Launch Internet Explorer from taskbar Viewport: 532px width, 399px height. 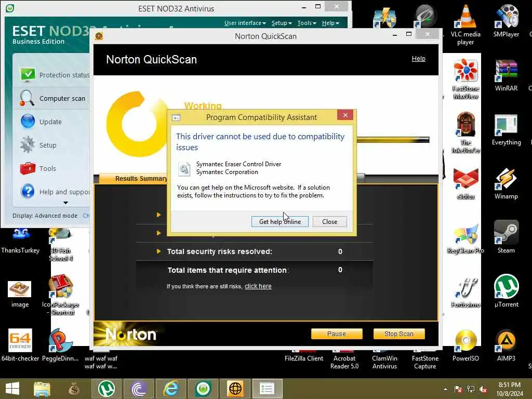tap(171, 389)
